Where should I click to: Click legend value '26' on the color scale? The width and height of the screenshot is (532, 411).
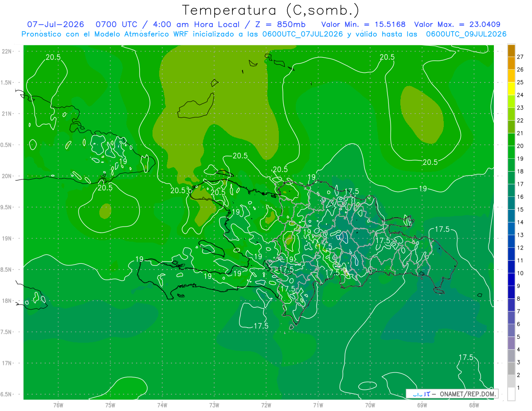point(520,70)
